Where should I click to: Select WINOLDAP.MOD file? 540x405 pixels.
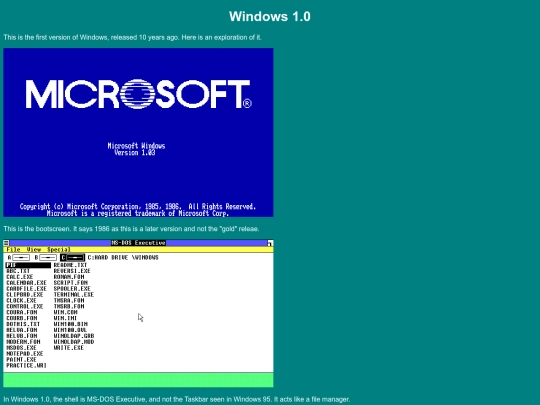[74, 342]
